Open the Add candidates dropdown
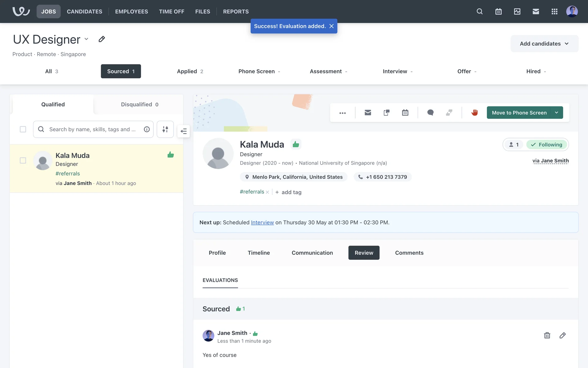Image resolution: width=588 pixels, height=368 pixels. click(544, 44)
